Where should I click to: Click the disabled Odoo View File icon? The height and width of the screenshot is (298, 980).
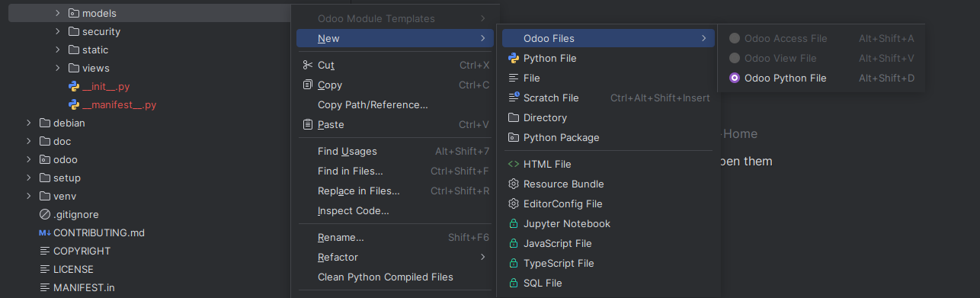click(735, 58)
